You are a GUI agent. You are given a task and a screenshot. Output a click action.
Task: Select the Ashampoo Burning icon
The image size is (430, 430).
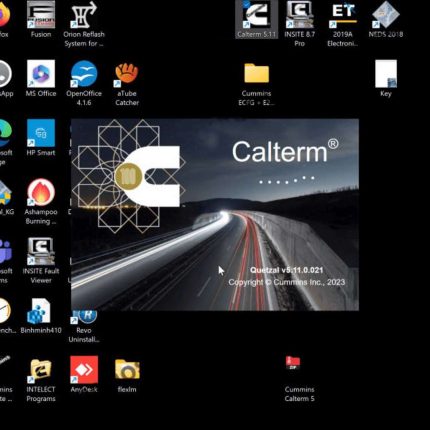(41, 202)
